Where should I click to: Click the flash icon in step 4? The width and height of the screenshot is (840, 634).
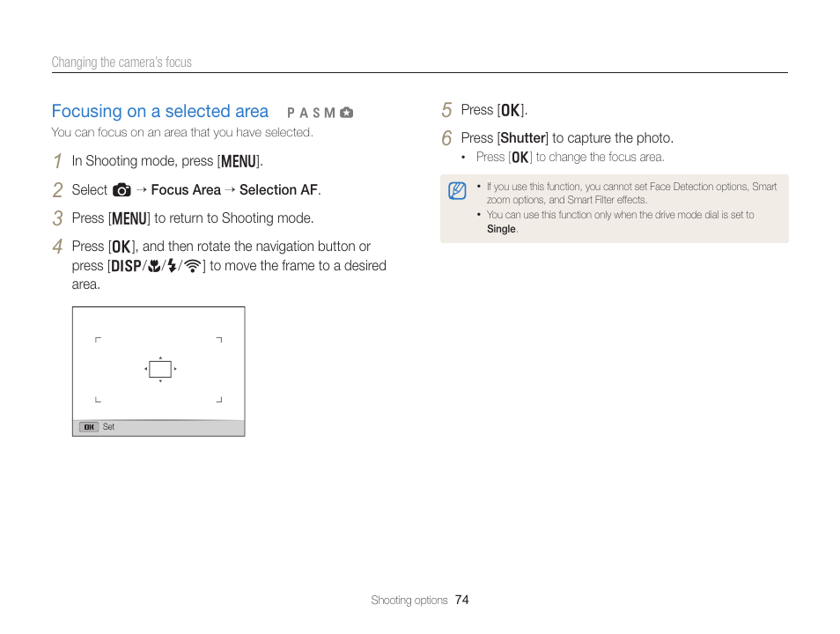click(x=172, y=266)
